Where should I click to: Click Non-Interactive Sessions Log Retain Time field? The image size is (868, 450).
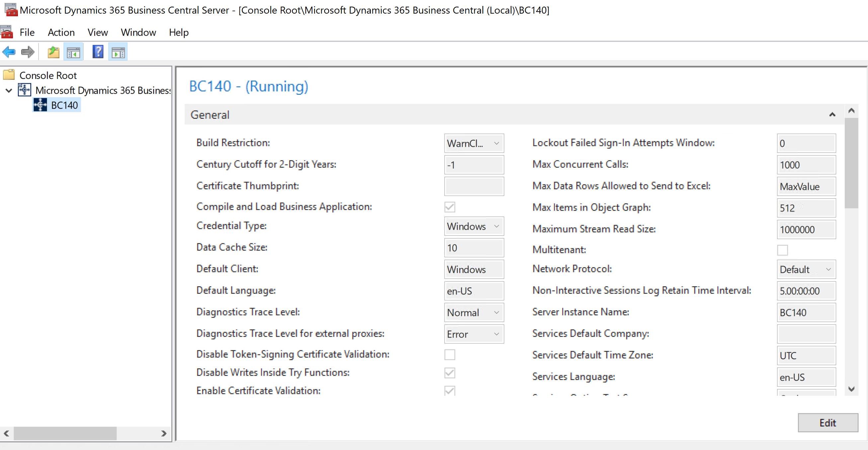pyautogui.click(x=806, y=291)
